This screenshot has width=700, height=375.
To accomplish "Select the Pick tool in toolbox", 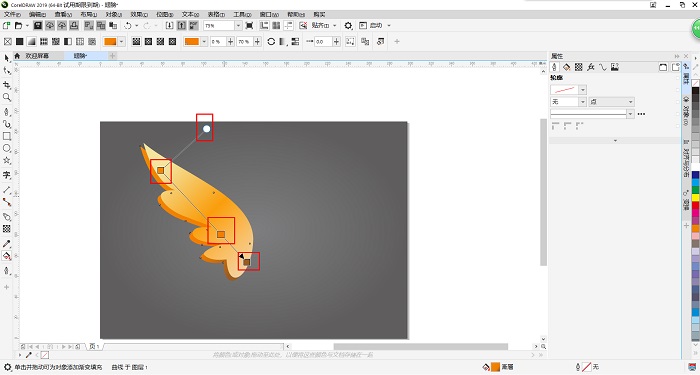I will coord(7,58).
